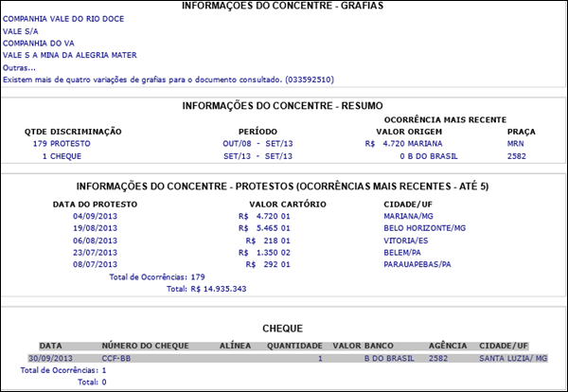Click the AGÊNCIA column header

coord(448,346)
